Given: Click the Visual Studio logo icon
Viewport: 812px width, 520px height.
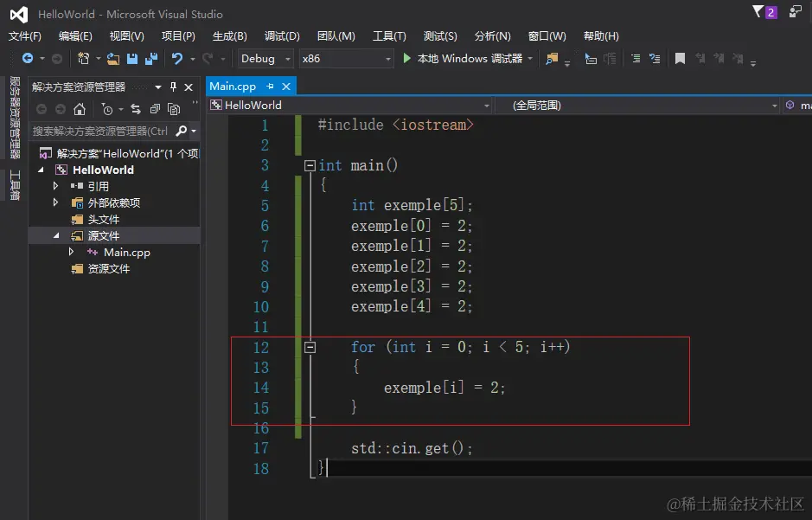Looking at the screenshot, I should (19, 15).
